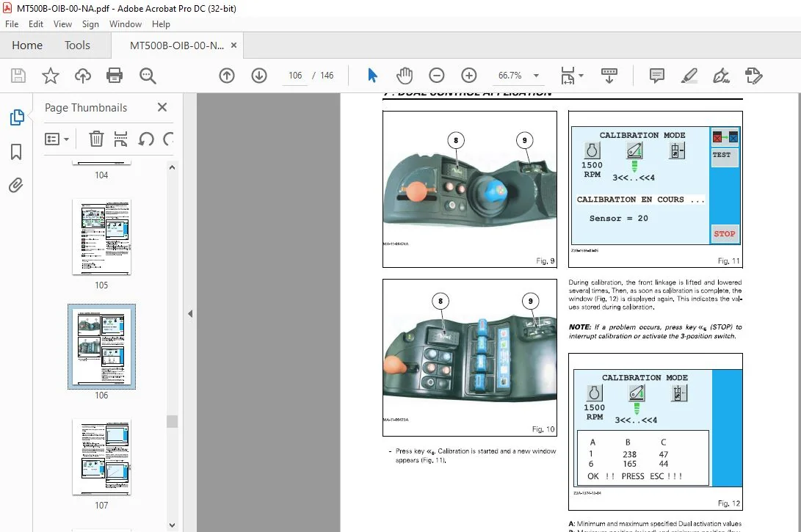
Task: Zoom in with plus icon
Action: pyautogui.click(x=468, y=76)
